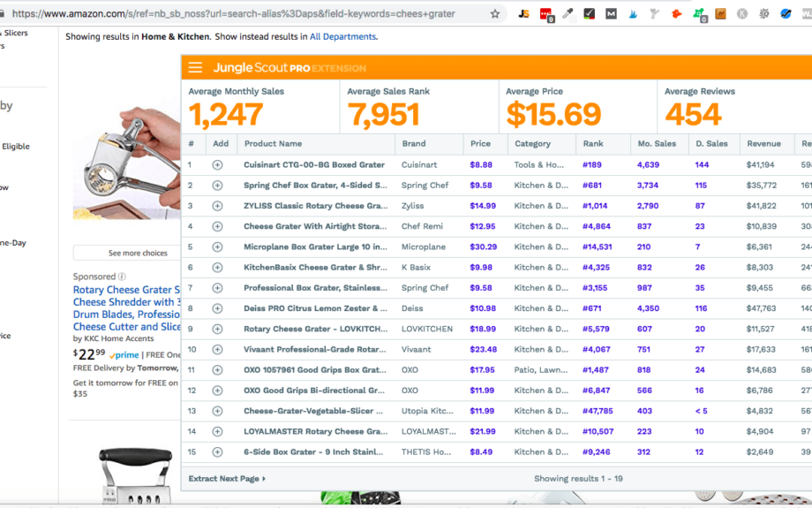Click daily sales < 5 cell

pyautogui.click(x=701, y=411)
